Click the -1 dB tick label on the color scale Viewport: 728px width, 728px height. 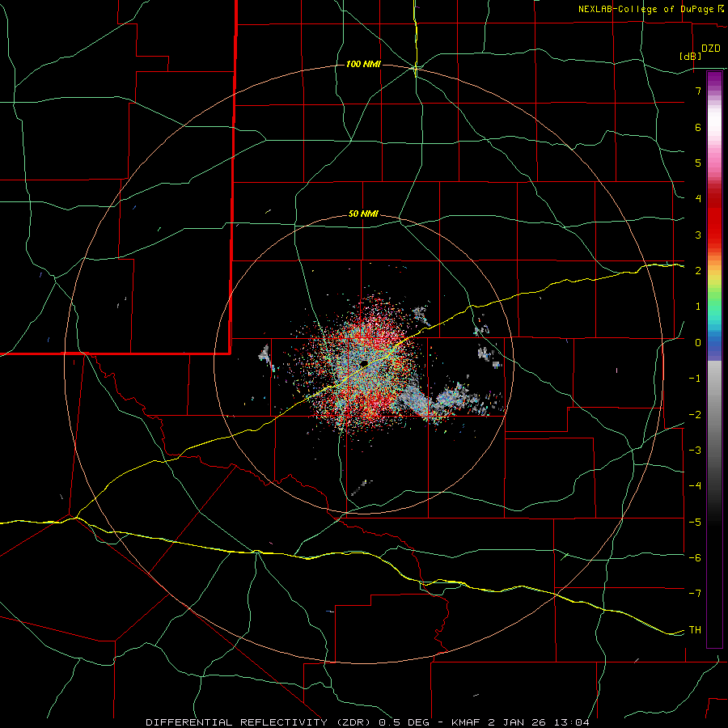(695, 379)
